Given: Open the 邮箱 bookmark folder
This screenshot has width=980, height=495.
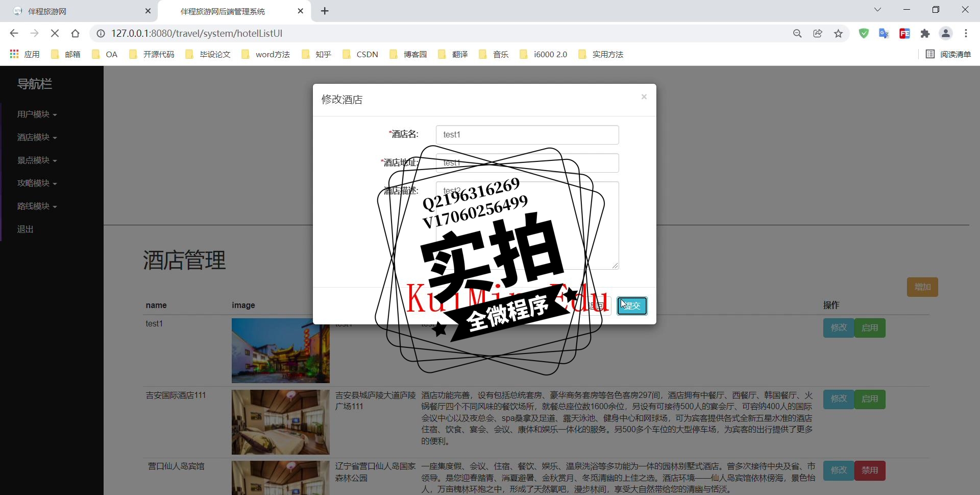Looking at the screenshot, I should click(66, 54).
